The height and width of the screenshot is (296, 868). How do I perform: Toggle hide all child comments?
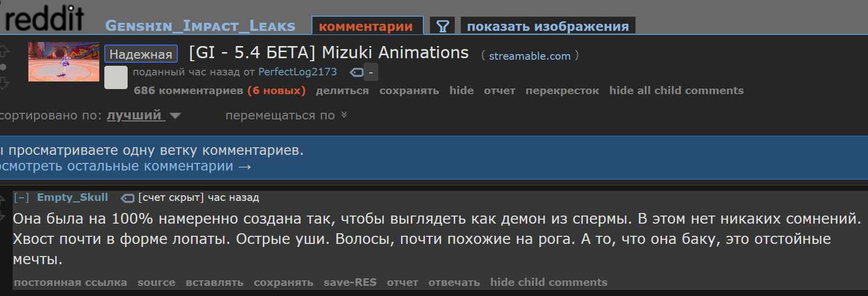coord(676,91)
